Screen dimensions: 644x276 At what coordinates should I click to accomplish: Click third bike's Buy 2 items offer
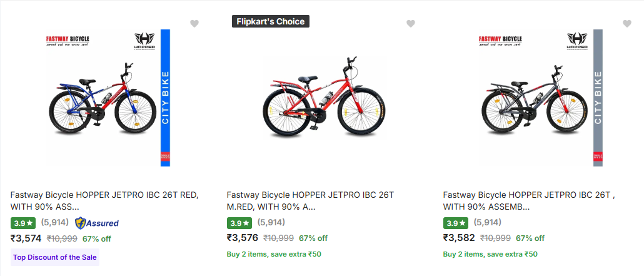tap(490, 254)
